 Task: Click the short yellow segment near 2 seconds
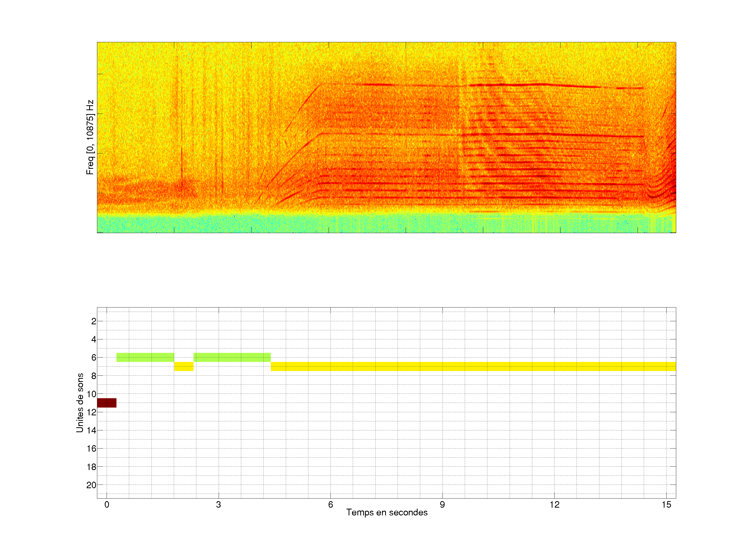pyautogui.click(x=184, y=366)
